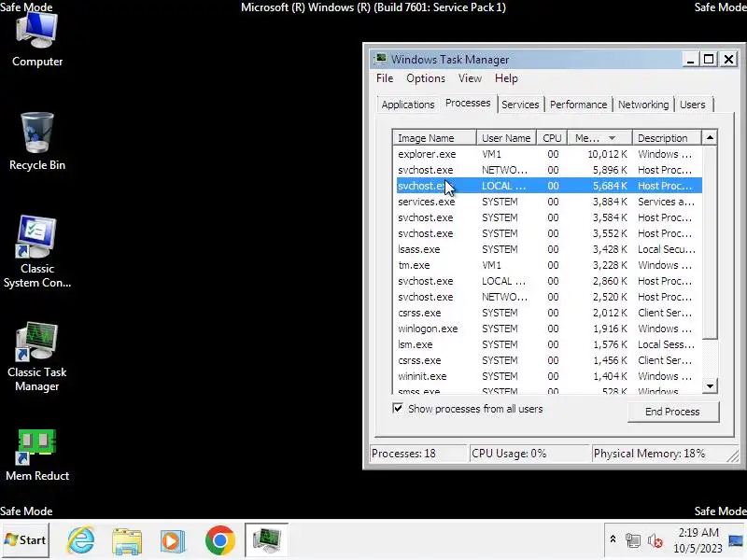Click the Start button
747x560 pixels.
25,540
